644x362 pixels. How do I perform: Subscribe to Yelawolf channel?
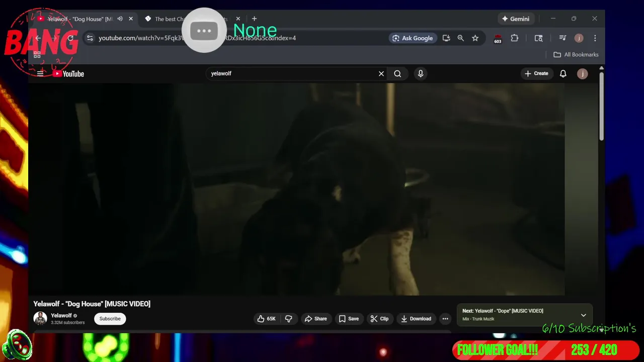(x=110, y=319)
